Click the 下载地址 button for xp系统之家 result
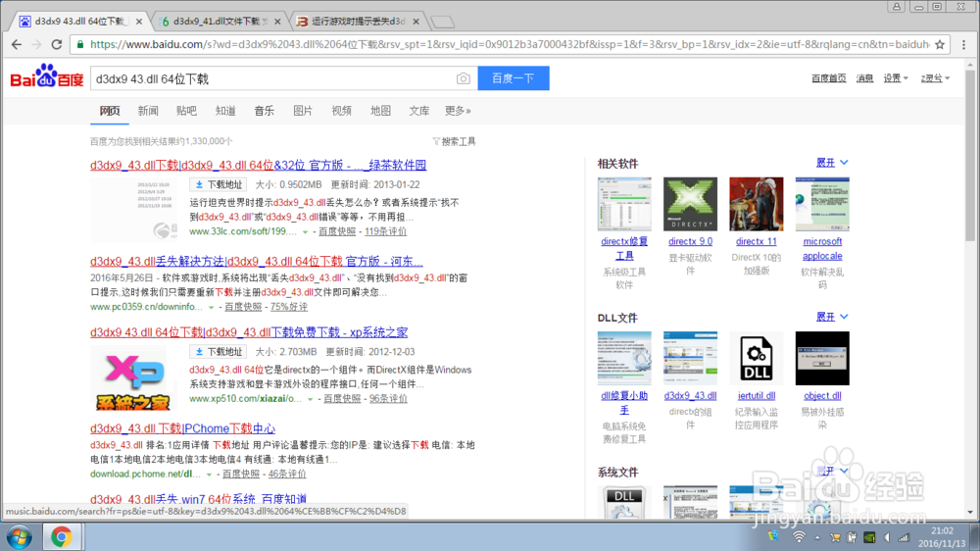Viewport: 980px width, 551px height. point(219,352)
